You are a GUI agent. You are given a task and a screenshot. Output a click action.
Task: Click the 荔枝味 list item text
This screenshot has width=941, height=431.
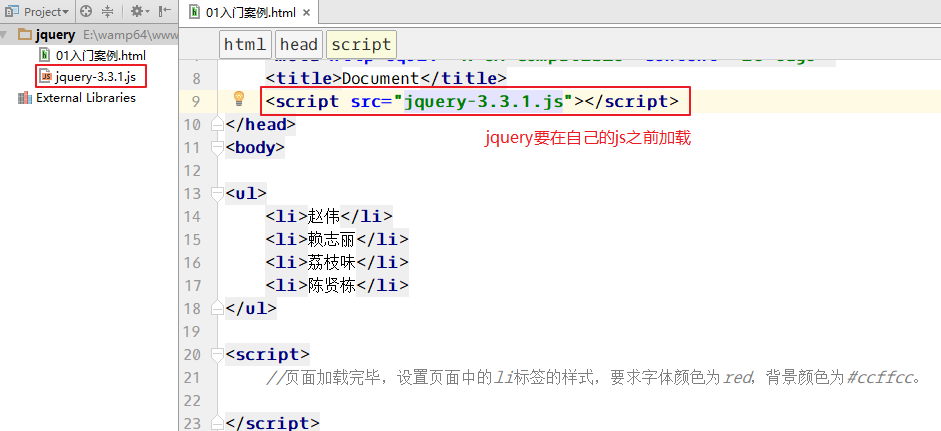pyautogui.click(x=332, y=262)
